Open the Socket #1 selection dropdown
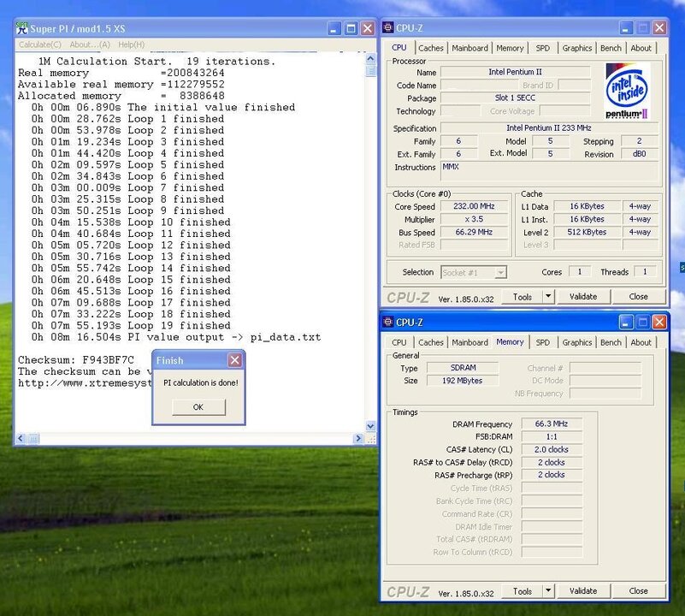Image resolution: width=685 pixels, height=616 pixels. [x=474, y=272]
